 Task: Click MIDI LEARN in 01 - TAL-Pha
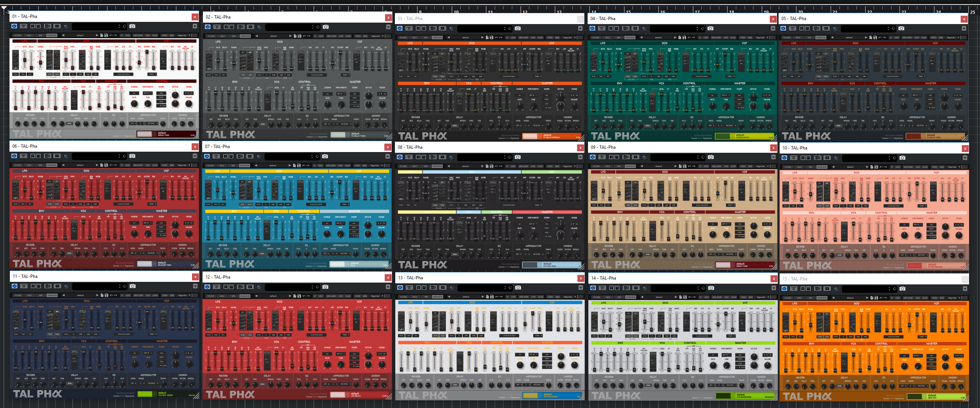tap(138, 35)
